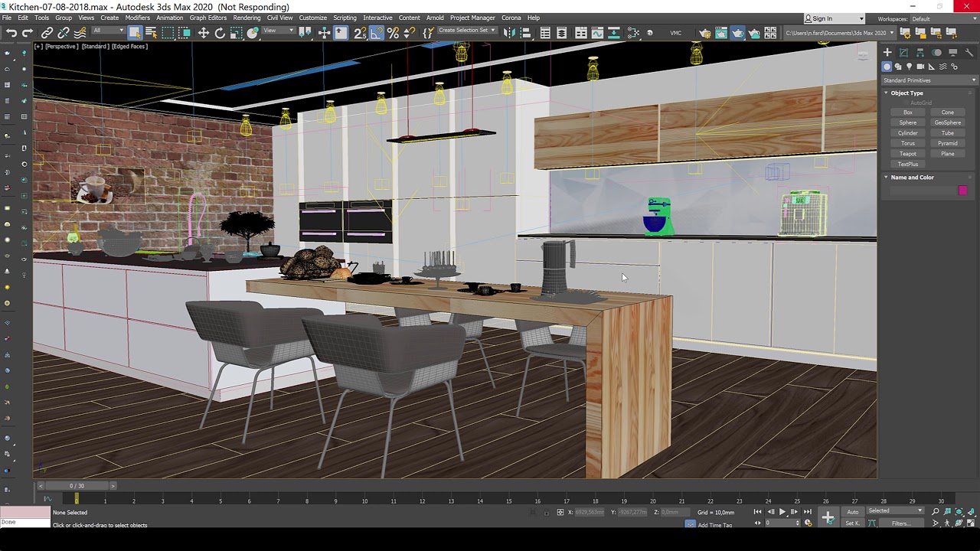The height and width of the screenshot is (551, 980).
Task: Open the Curve Editor icon
Action: (597, 32)
